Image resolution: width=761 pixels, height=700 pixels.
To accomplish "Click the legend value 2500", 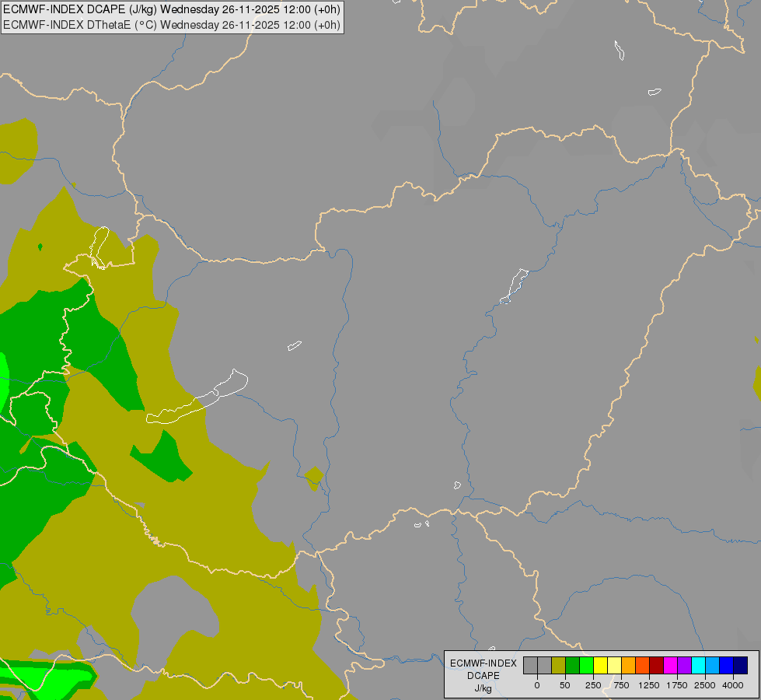I will tap(705, 685).
